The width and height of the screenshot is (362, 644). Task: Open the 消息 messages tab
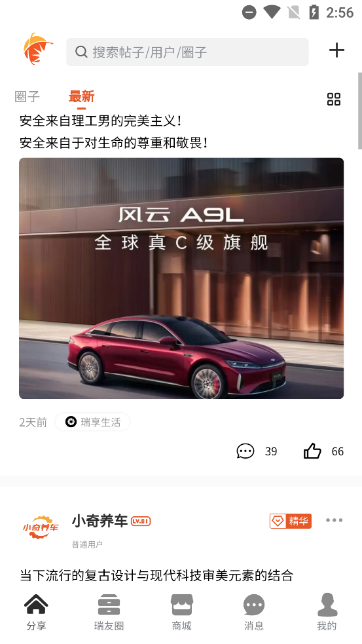coord(253,612)
